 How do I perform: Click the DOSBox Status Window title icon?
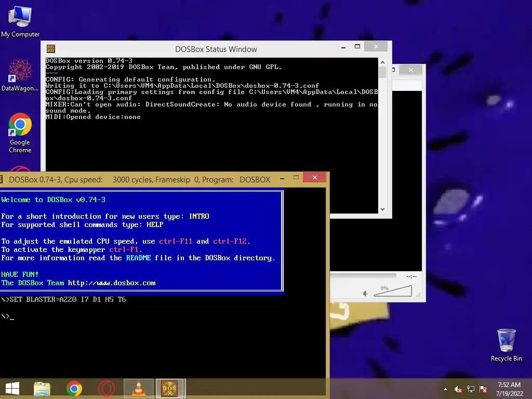[51, 49]
